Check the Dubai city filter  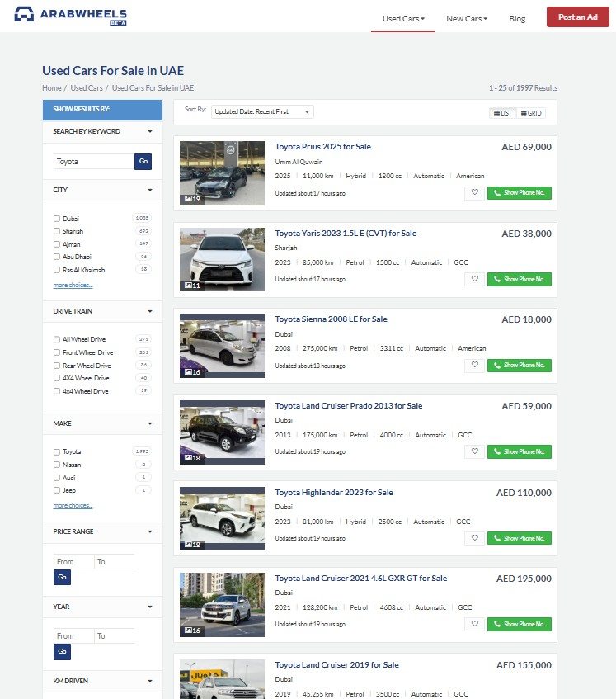[x=57, y=219]
